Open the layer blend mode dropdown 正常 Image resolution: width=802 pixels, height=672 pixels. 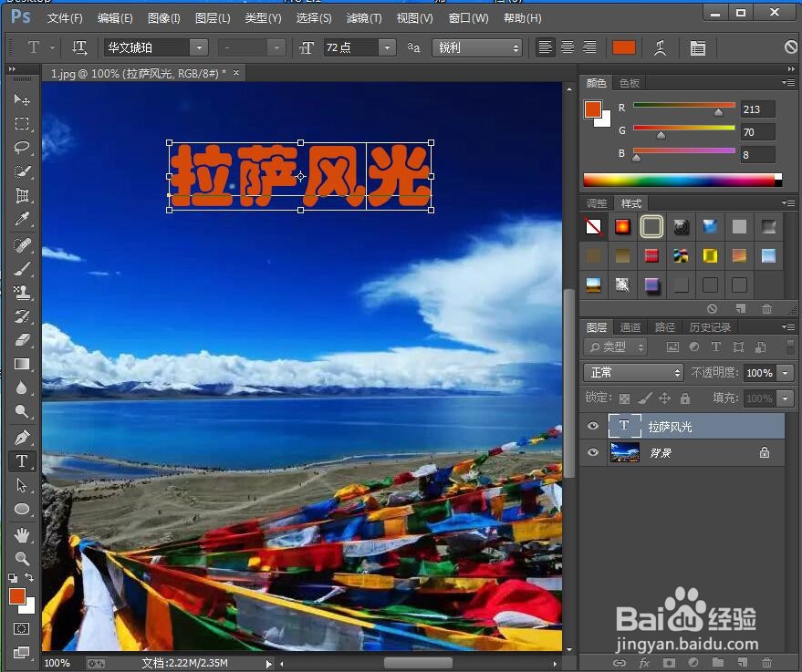tap(632, 372)
